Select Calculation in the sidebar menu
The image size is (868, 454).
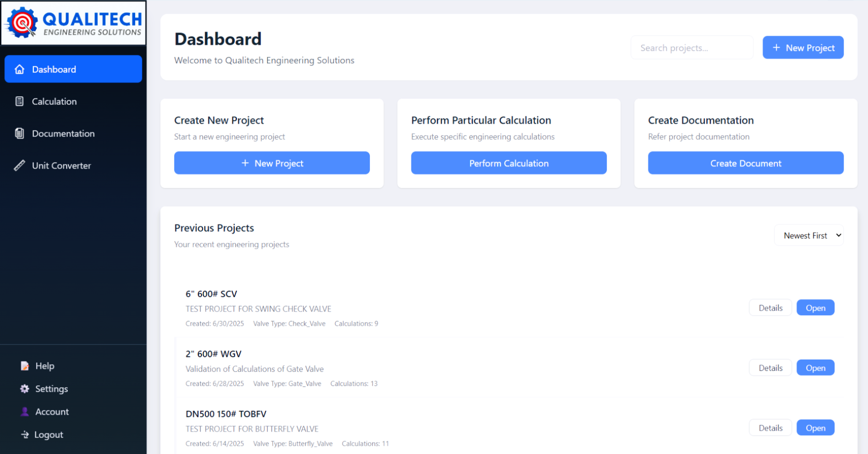click(54, 101)
